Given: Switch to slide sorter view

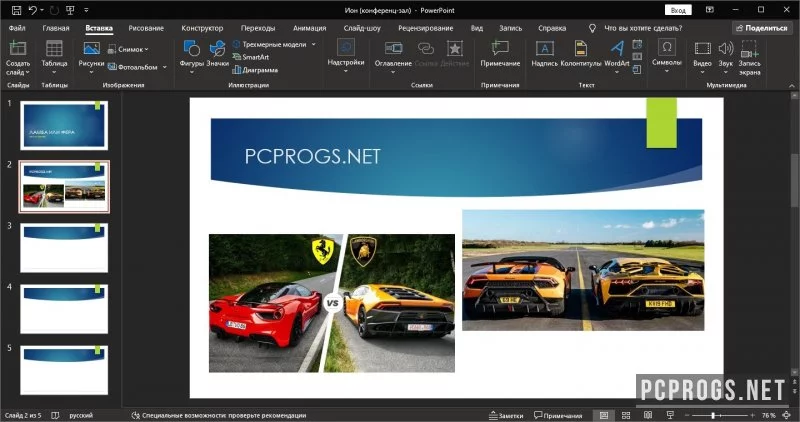Looking at the screenshot, I should click(626, 415).
